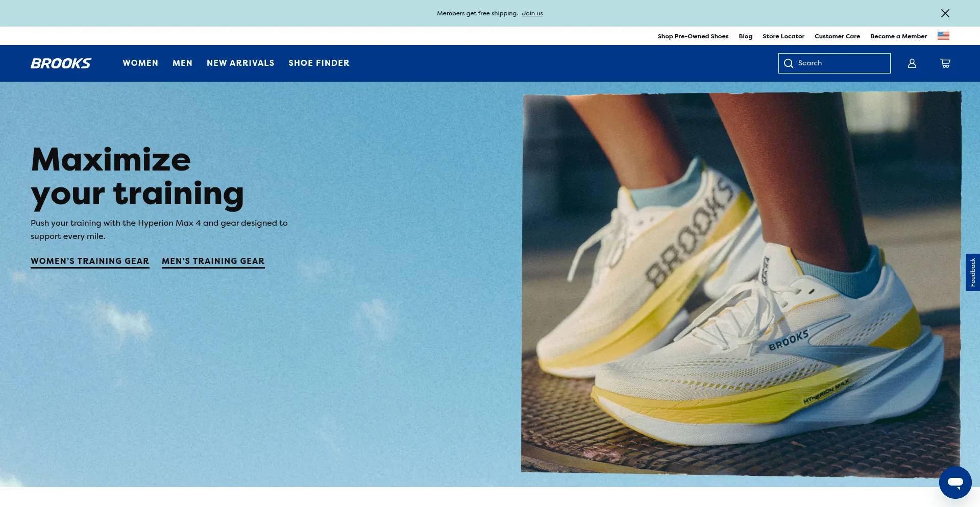
Task: Open the Store Locator
Action: coord(783,36)
